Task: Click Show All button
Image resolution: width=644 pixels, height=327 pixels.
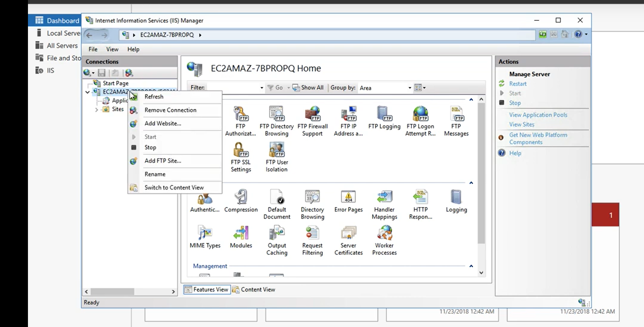Action: tap(308, 88)
